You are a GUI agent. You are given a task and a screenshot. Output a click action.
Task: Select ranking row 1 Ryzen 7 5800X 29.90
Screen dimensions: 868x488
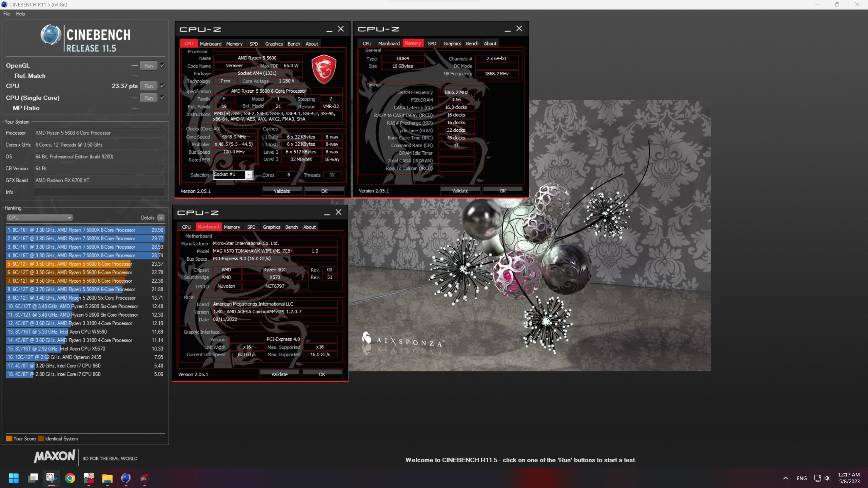[85, 230]
